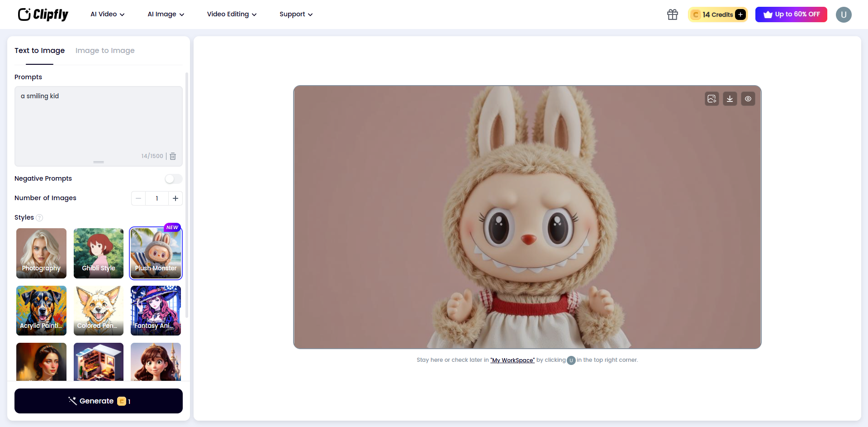Click the Up to 60% OFF offer button
Screen dimensions: 868x427
791,14
